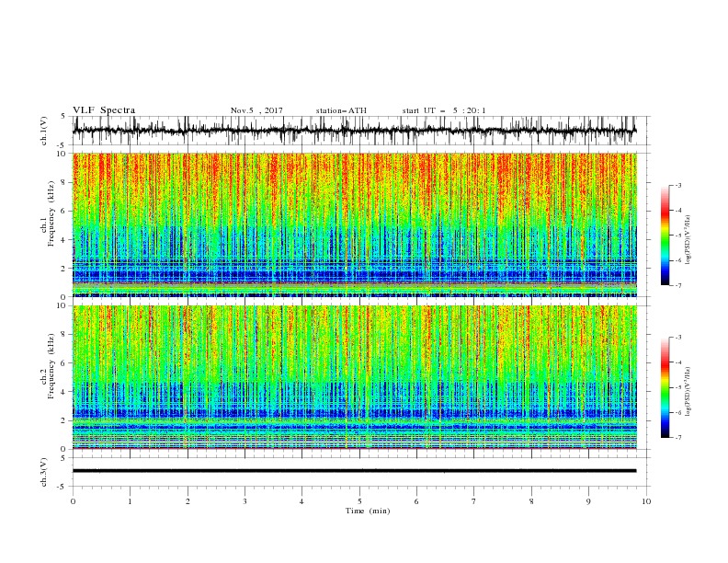
Task: Click the "-5" tick on ch.3(V) axis
Action: click(63, 487)
